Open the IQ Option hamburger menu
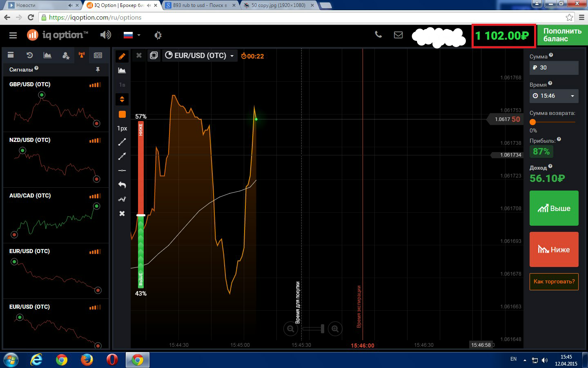Screen dimensions: 588x368 (13, 36)
